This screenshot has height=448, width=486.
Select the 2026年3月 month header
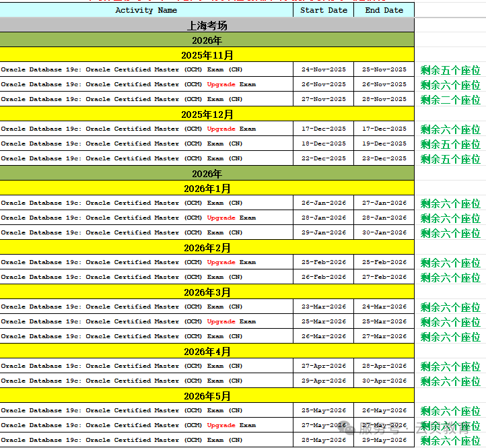[207, 292]
